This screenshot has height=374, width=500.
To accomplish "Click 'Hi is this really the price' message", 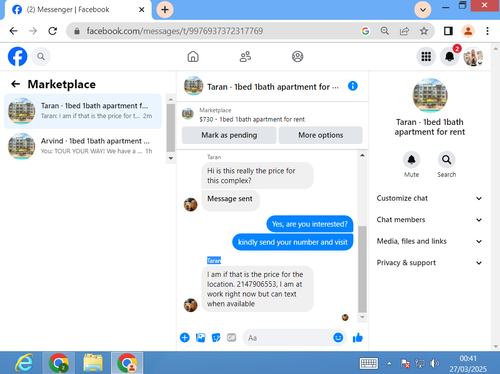I will click(x=257, y=175).
